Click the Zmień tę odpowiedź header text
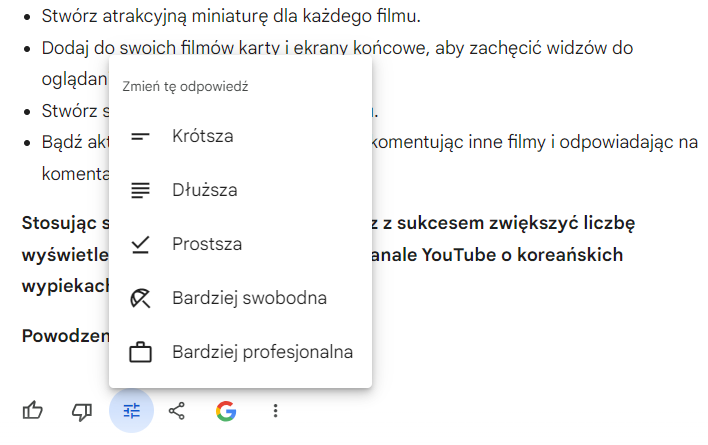Image resolution: width=708 pixels, height=445 pixels. point(186,86)
